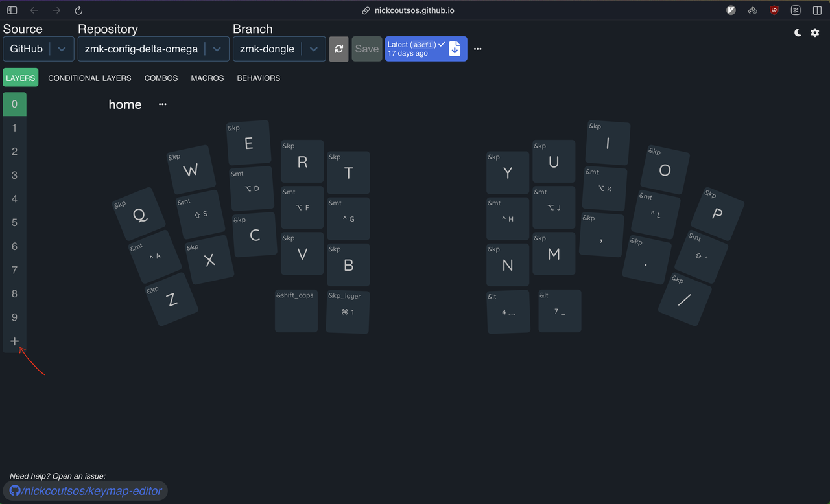Switch to the COMBOS tab

tap(161, 78)
